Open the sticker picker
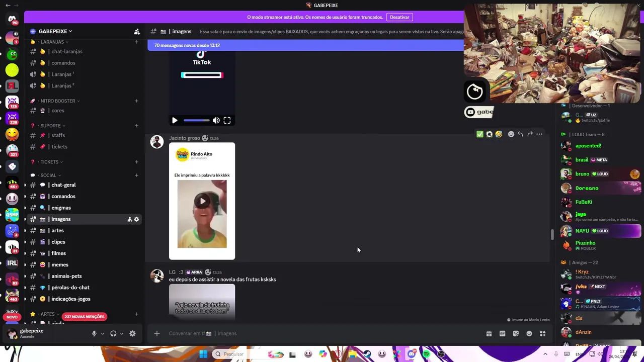The image size is (644, 362). 516,333
